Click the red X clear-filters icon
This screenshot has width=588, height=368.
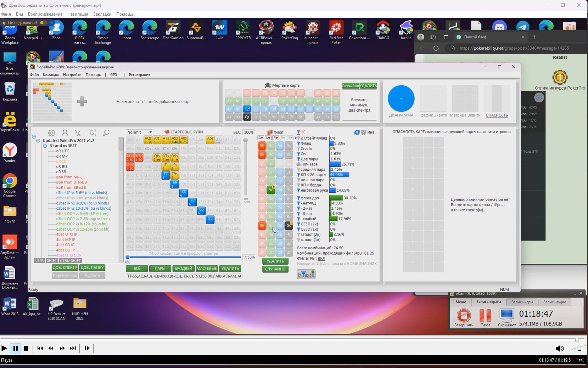(x=303, y=132)
